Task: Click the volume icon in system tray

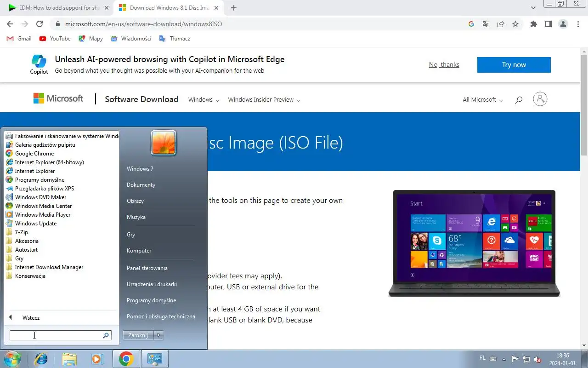Action: pos(537,359)
